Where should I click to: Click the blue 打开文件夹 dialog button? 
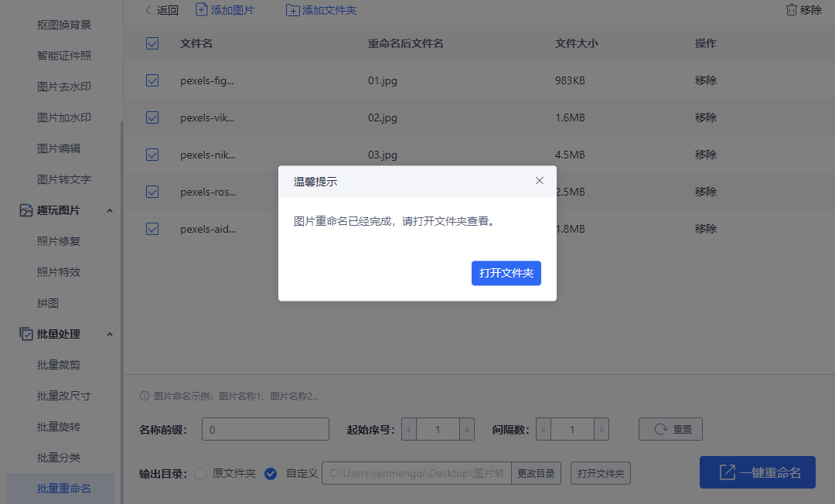pos(506,273)
